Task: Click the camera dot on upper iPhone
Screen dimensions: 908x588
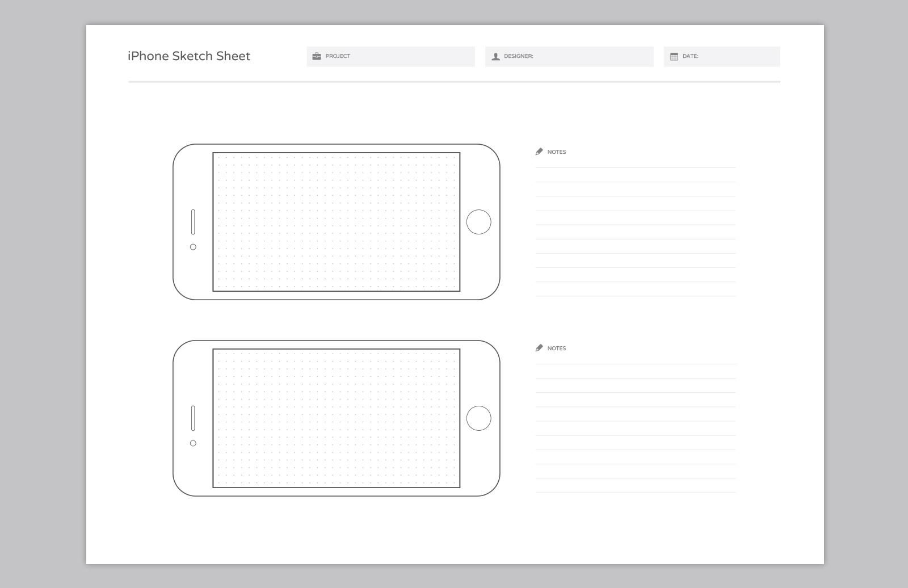Action: [x=193, y=247]
